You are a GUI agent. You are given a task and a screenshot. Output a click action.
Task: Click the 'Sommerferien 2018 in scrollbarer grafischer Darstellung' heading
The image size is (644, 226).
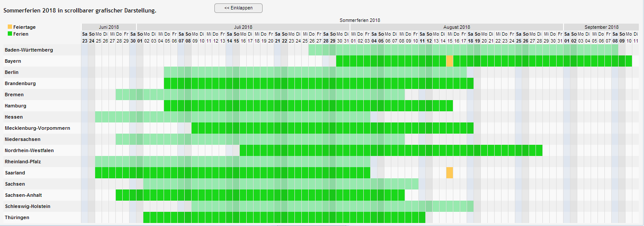click(x=80, y=10)
